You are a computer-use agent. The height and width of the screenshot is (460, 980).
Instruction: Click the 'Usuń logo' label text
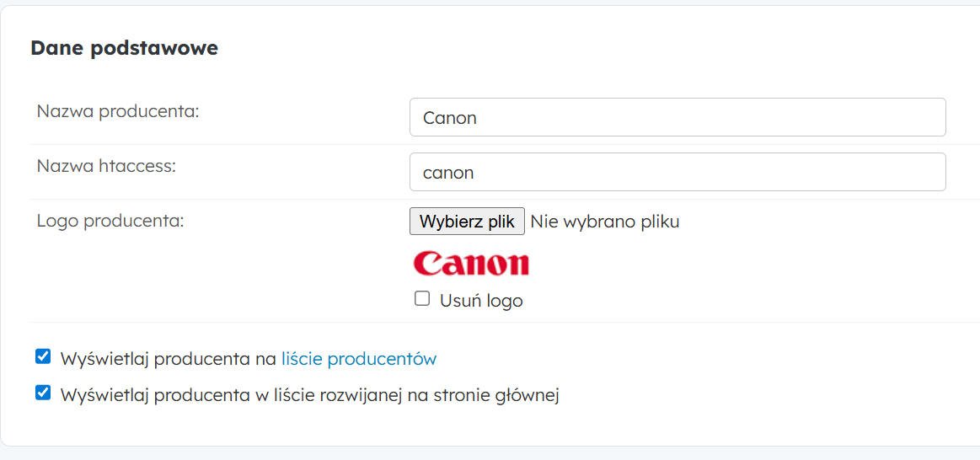(x=481, y=301)
